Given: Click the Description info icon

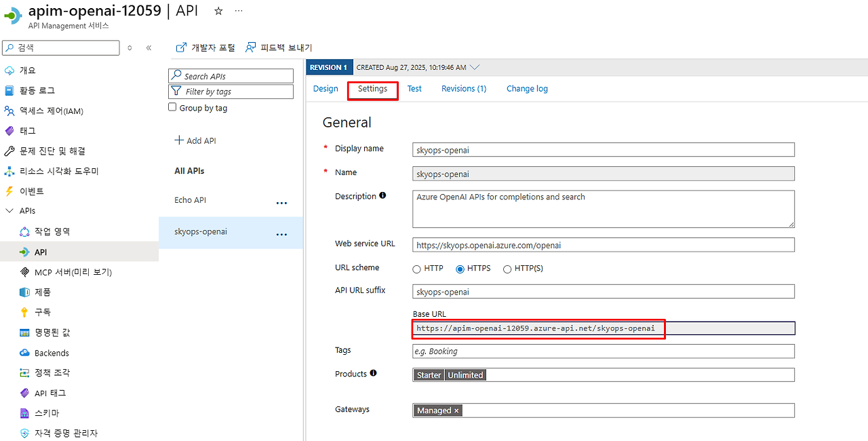Looking at the screenshot, I should coord(382,195).
